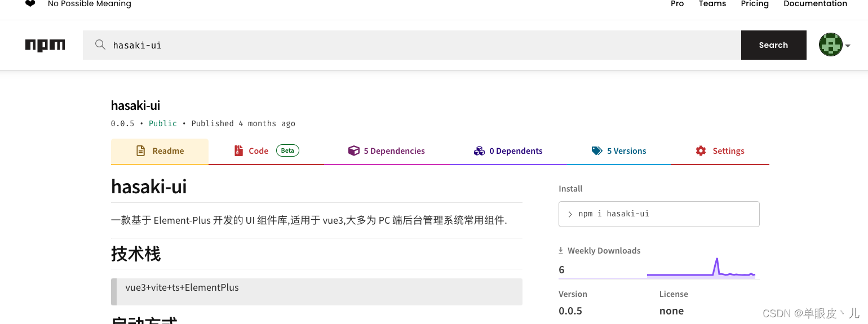Open the Teams link
The image size is (868, 324).
712,4
